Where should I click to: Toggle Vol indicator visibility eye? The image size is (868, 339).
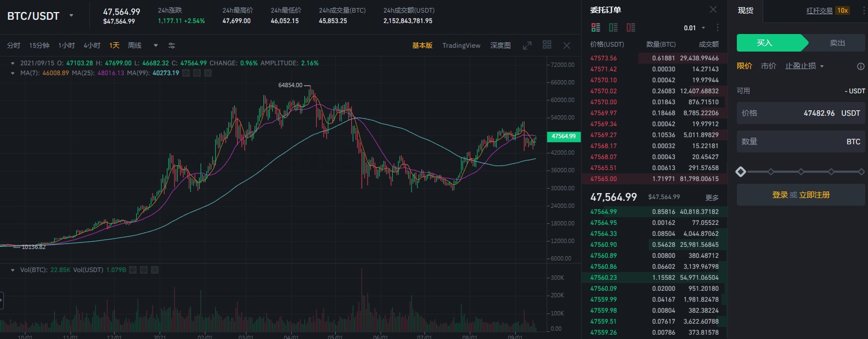tap(133, 270)
